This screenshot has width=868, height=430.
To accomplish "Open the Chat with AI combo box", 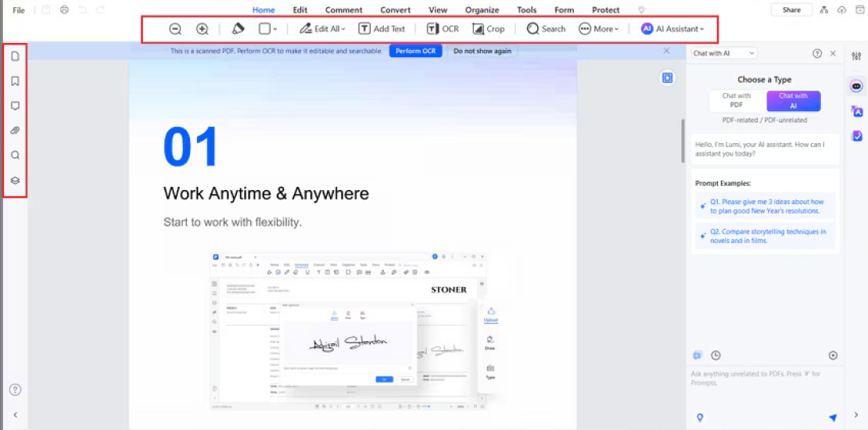I will click(724, 53).
